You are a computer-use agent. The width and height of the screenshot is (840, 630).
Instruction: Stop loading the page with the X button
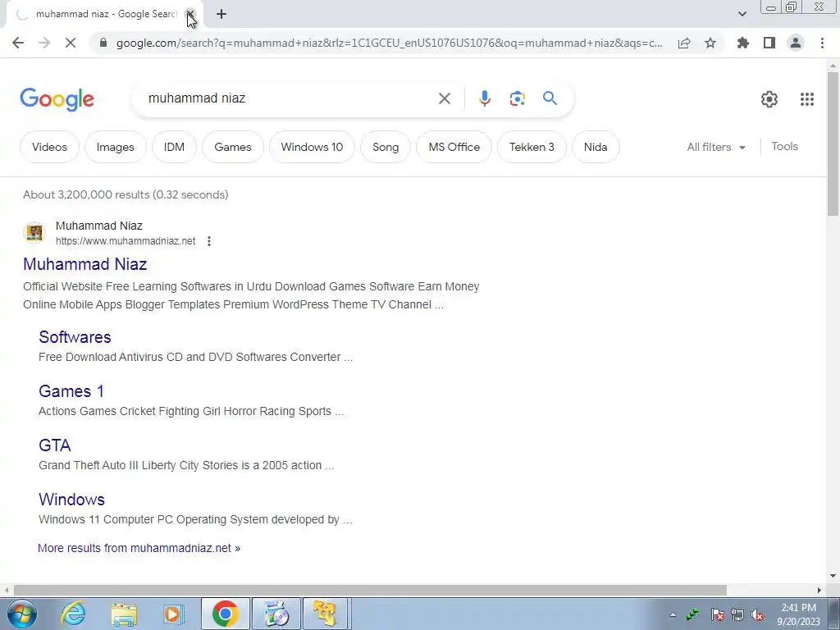click(x=71, y=43)
